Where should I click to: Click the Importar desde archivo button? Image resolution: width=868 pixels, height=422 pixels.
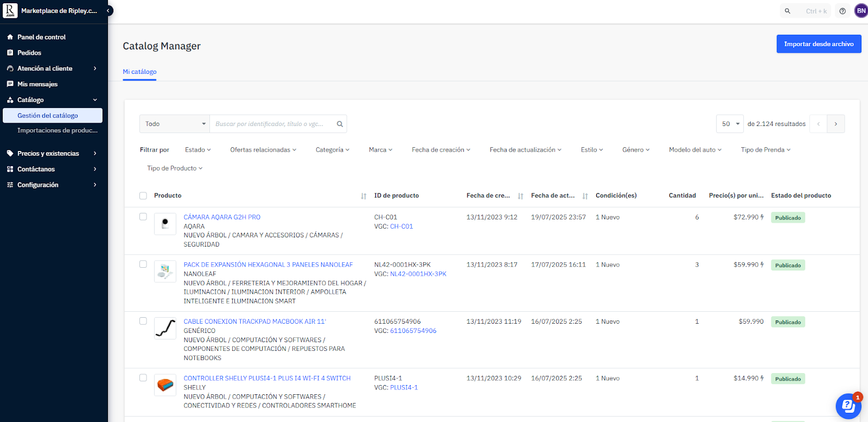click(819, 44)
